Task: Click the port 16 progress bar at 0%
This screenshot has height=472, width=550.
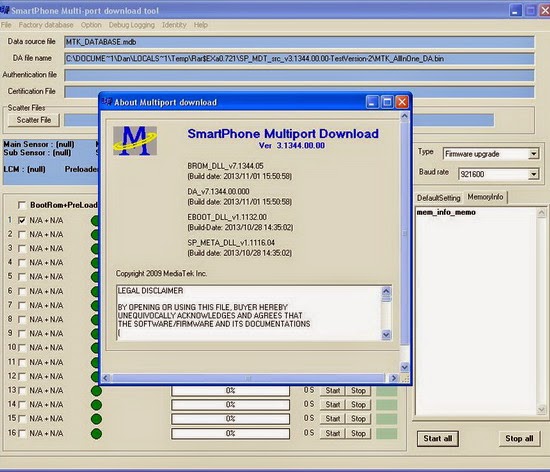Action: pos(230,433)
